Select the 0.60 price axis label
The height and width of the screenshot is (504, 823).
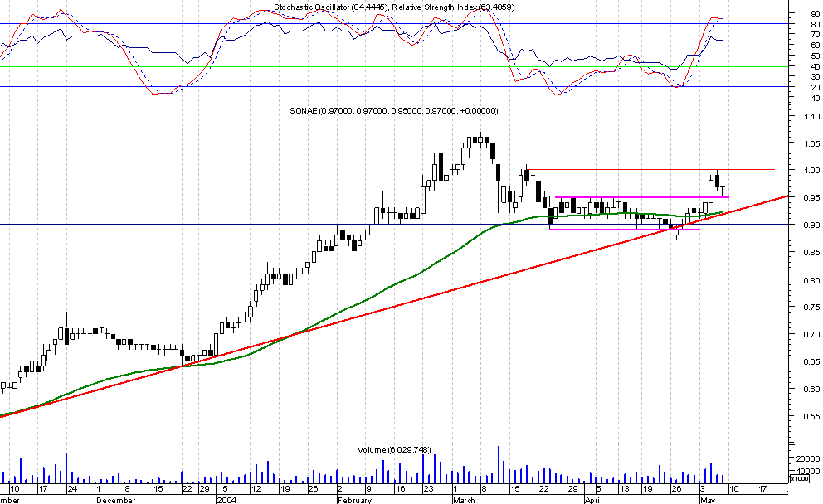811,389
